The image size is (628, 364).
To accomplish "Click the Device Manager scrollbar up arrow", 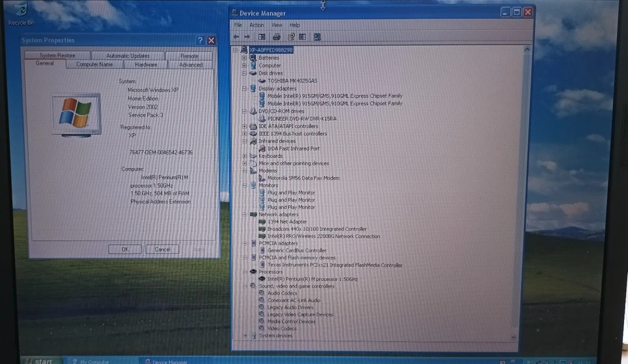I will click(x=527, y=50).
